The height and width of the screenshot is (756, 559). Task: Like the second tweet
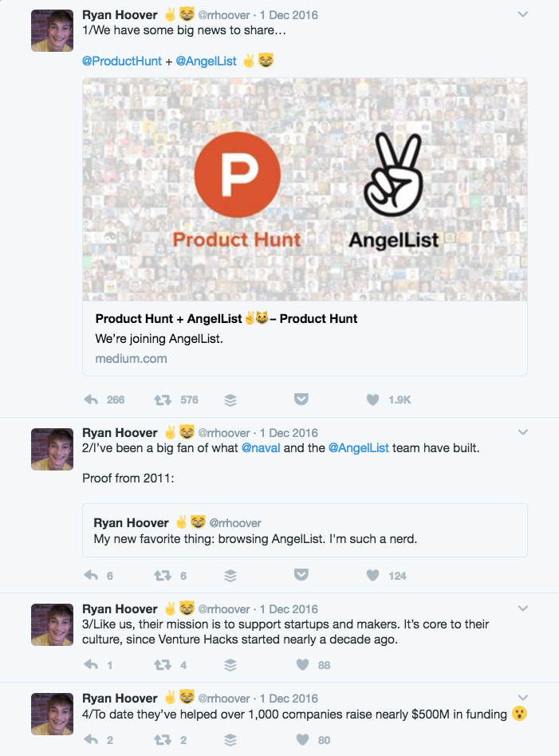tap(372, 575)
